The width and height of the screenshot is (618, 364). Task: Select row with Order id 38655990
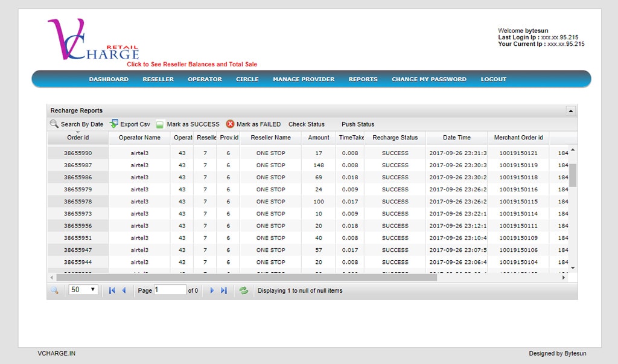click(307, 153)
